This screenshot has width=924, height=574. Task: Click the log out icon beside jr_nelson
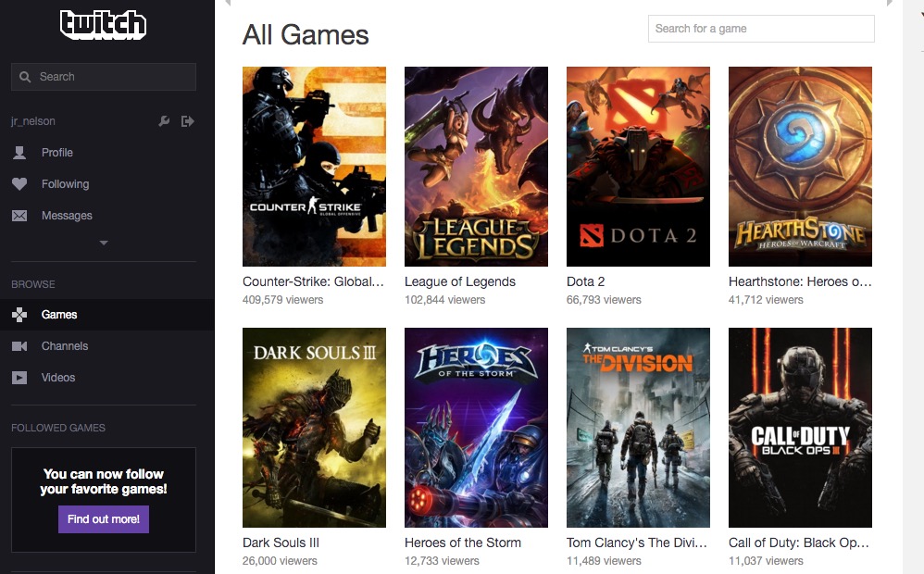click(x=187, y=121)
